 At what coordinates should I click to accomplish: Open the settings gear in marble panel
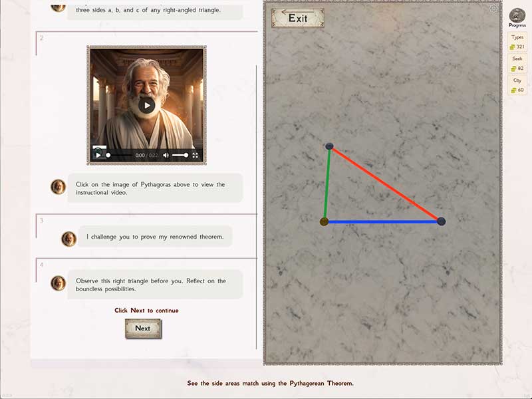[493, 9]
